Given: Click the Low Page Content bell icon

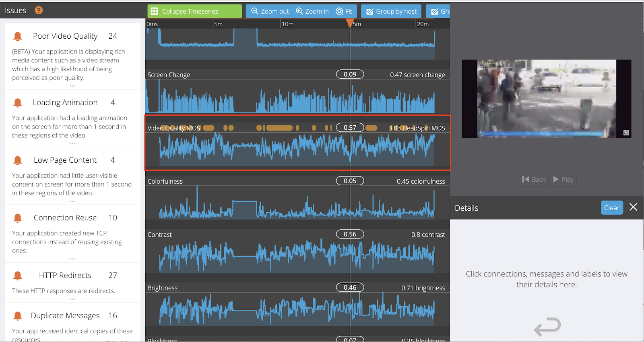Looking at the screenshot, I should click(18, 160).
